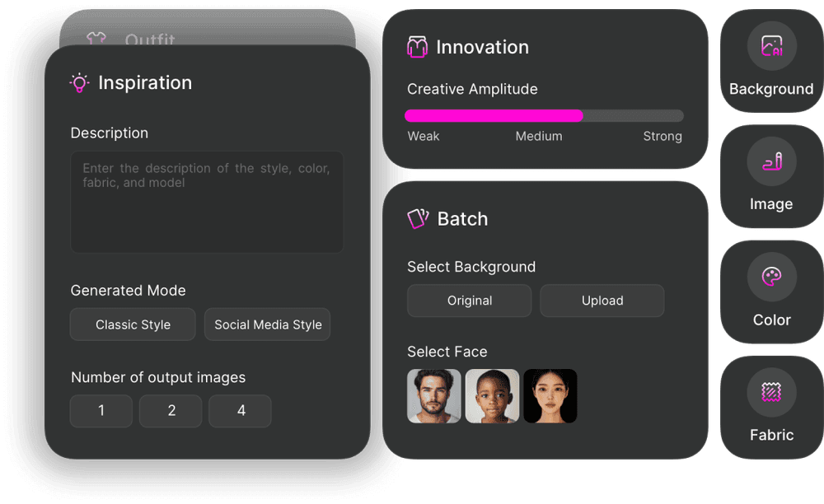Select Social Media Style mode
The height and width of the screenshot is (504, 824).
(x=268, y=324)
